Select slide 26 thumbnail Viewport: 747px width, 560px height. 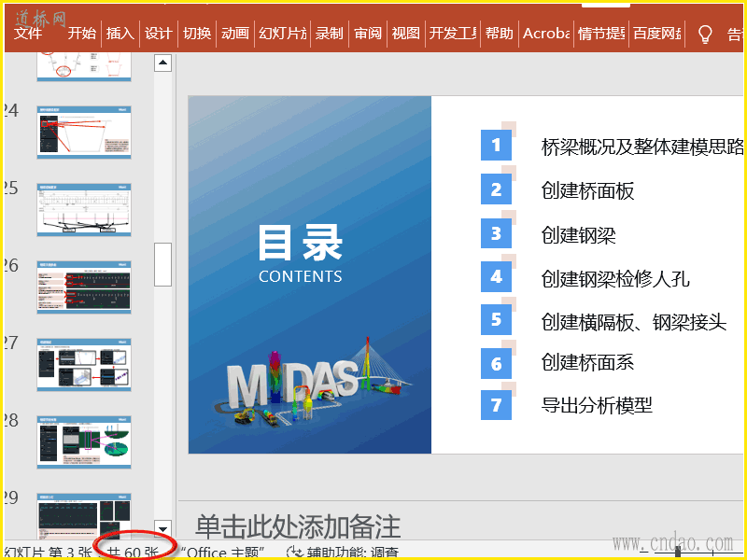84,287
